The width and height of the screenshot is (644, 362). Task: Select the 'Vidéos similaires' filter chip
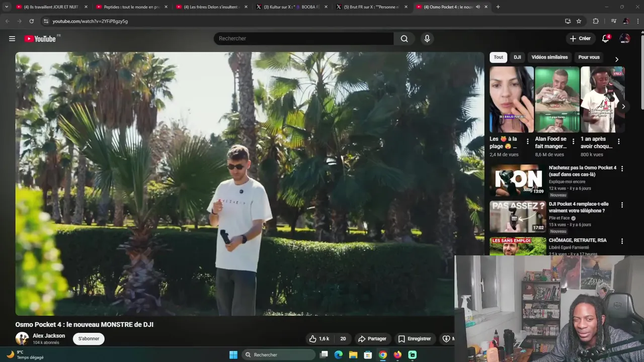point(549,57)
